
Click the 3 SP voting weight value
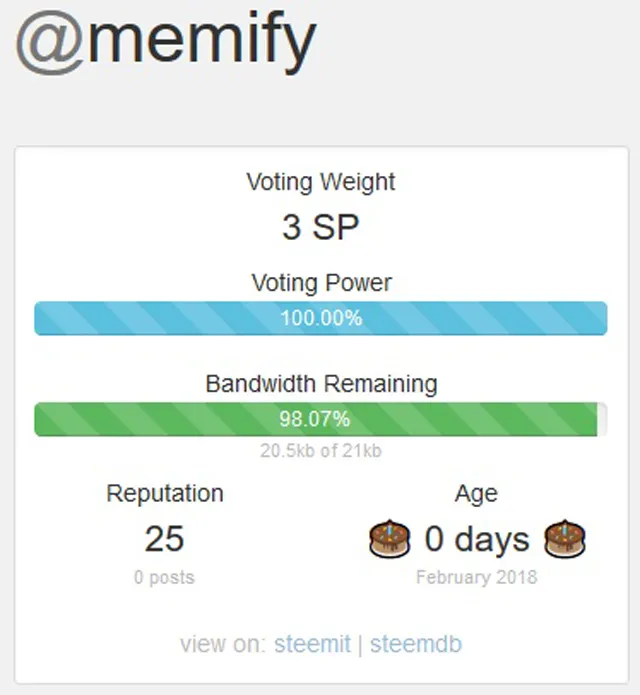click(320, 227)
